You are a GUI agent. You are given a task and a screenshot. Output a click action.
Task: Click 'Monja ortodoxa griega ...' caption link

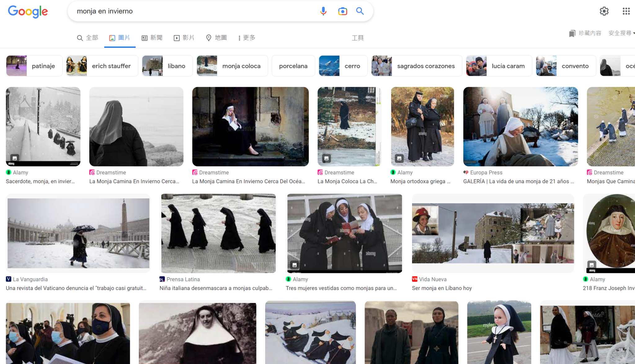tap(420, 182)
